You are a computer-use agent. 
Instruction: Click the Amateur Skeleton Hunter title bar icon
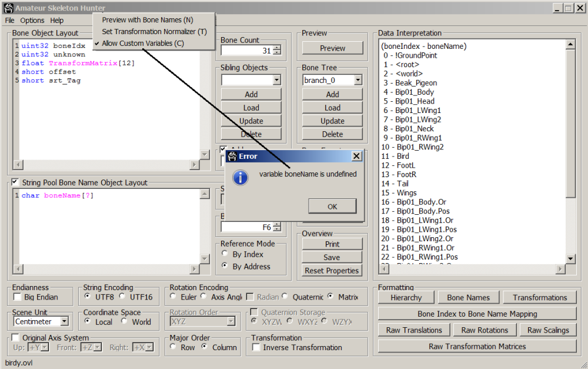tap(9, 8)
